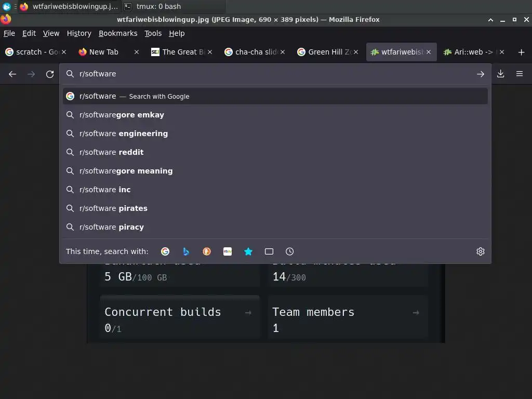532x399 pixels.
Task: Click the Firefox window menu icon in title bar
Action: click(6, 19)
